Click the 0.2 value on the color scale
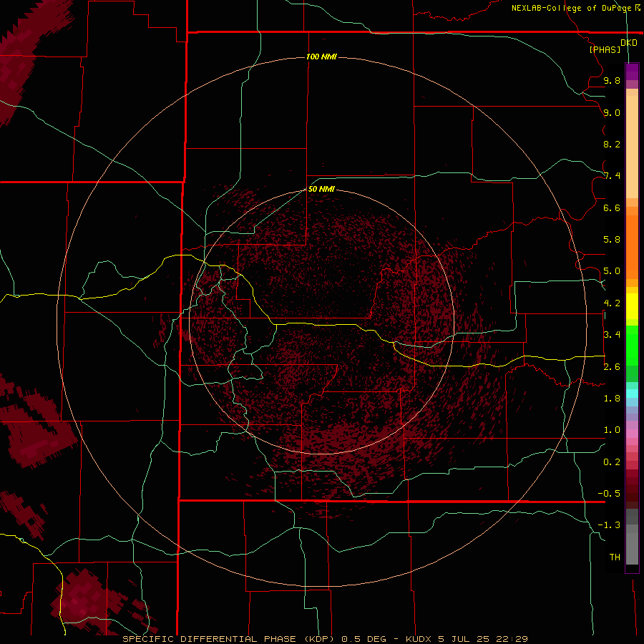 [612, 462]
